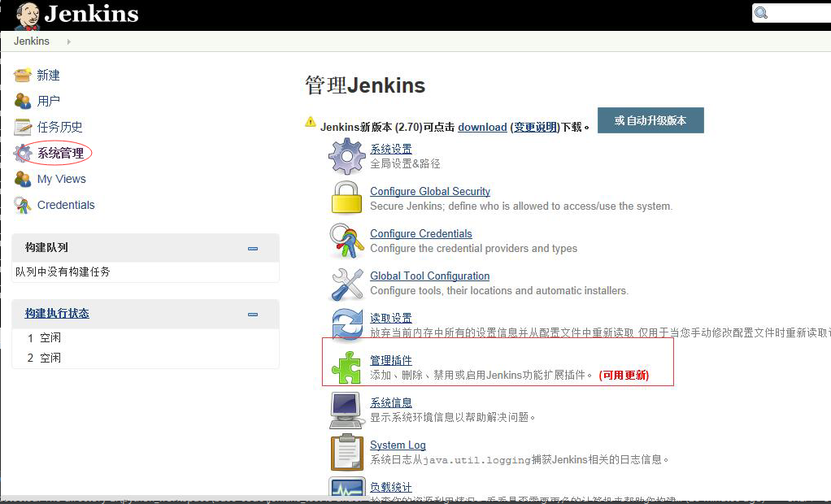The image size is (831, 504).
Task: Click the 新建 new item box icon
Action: point(22,76)
